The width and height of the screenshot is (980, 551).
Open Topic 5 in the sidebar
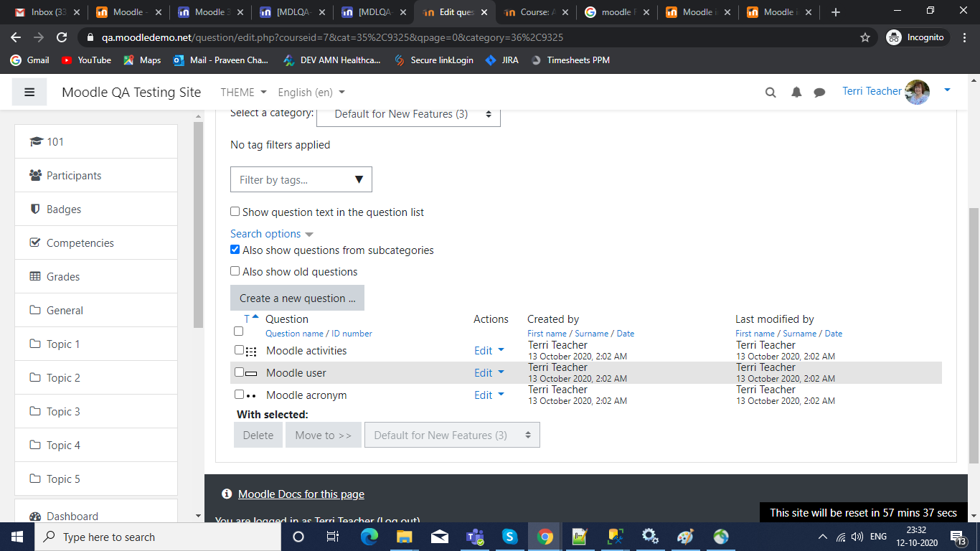tap(96, 479)
